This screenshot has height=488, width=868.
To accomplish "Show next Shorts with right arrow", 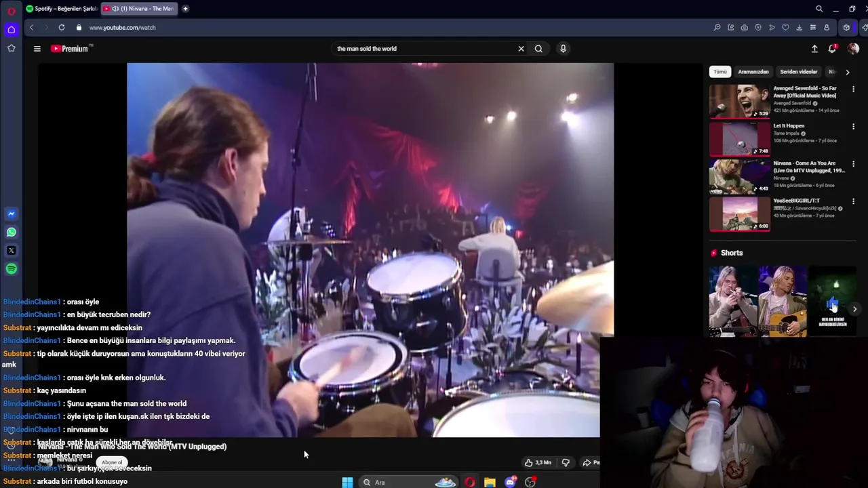I will coord(854,309).
